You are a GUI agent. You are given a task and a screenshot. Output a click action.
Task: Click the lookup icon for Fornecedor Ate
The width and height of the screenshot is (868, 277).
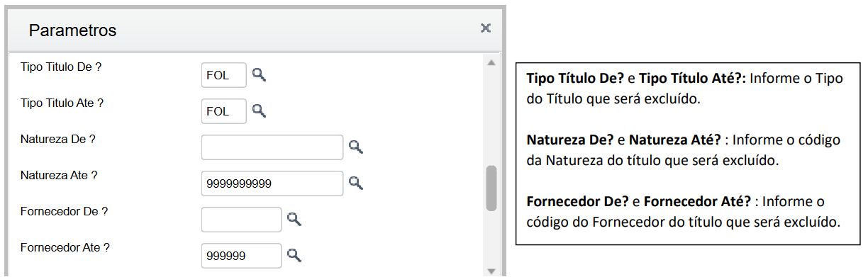tap(294, 255)
